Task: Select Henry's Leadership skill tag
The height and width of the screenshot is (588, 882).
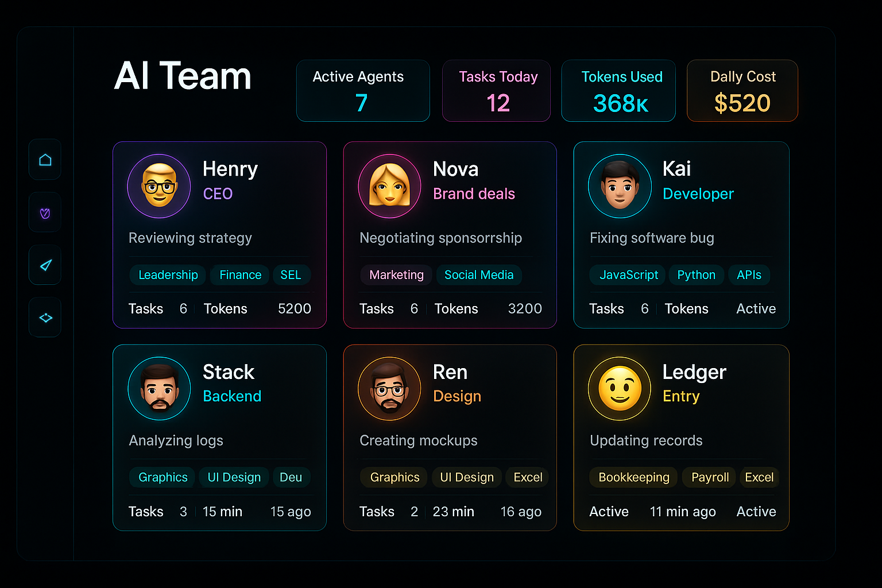Action: (168, 275)
